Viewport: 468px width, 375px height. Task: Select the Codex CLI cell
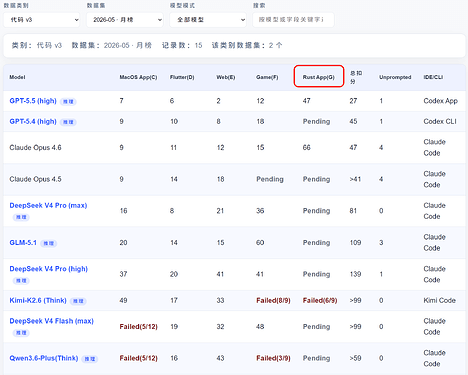point(440,121)
